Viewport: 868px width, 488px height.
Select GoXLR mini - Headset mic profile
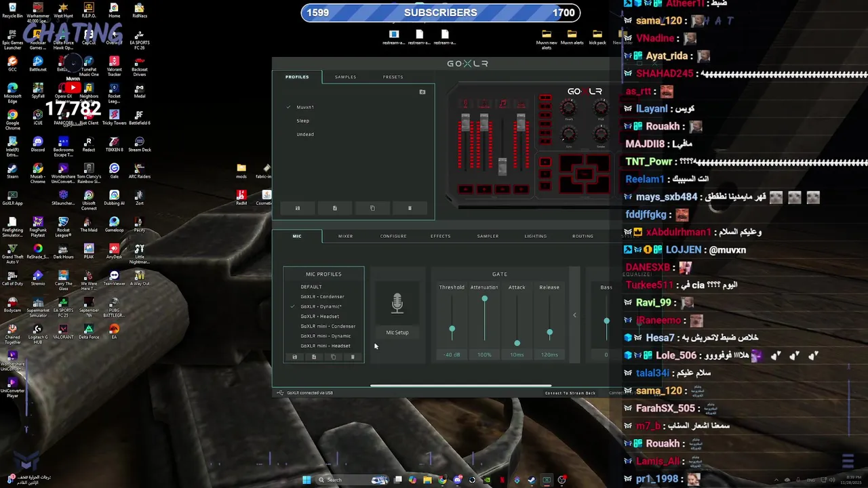[x=325, y=346]
